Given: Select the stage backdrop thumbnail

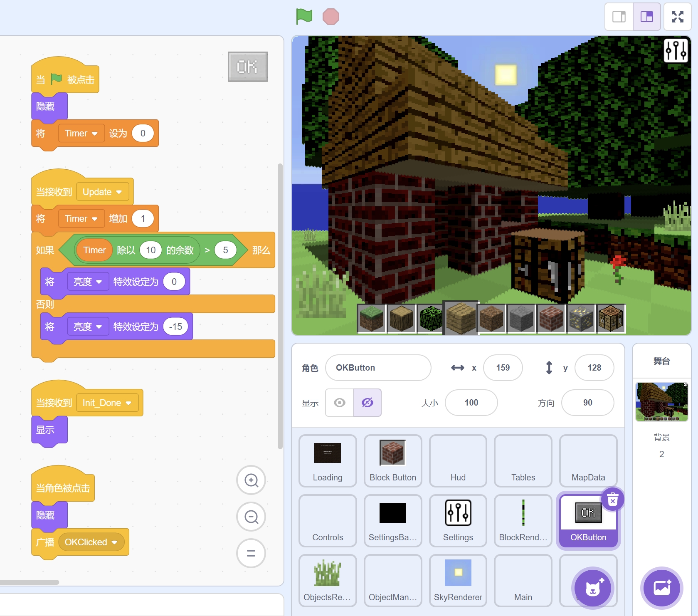Looking at the screenshot, I should click(x=662, y=402).
